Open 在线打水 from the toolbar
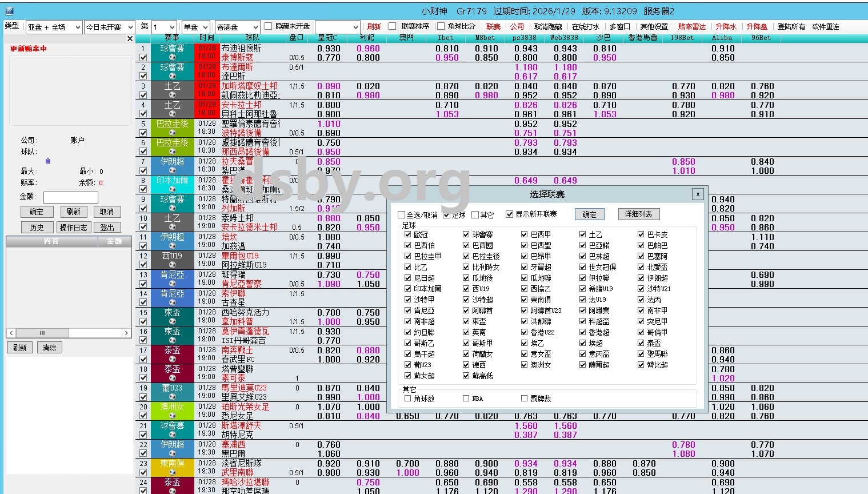This screenshot has width=868, height=494. point(586,26)
